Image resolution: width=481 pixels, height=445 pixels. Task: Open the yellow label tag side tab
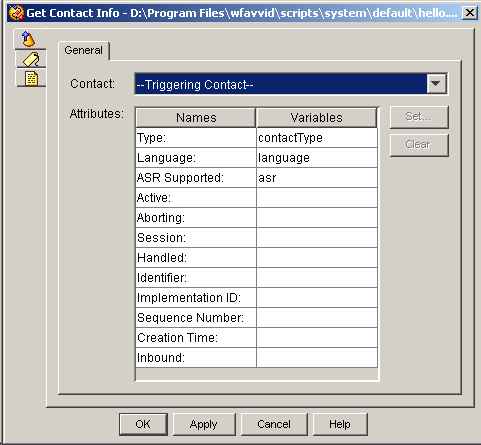(31, 59)
